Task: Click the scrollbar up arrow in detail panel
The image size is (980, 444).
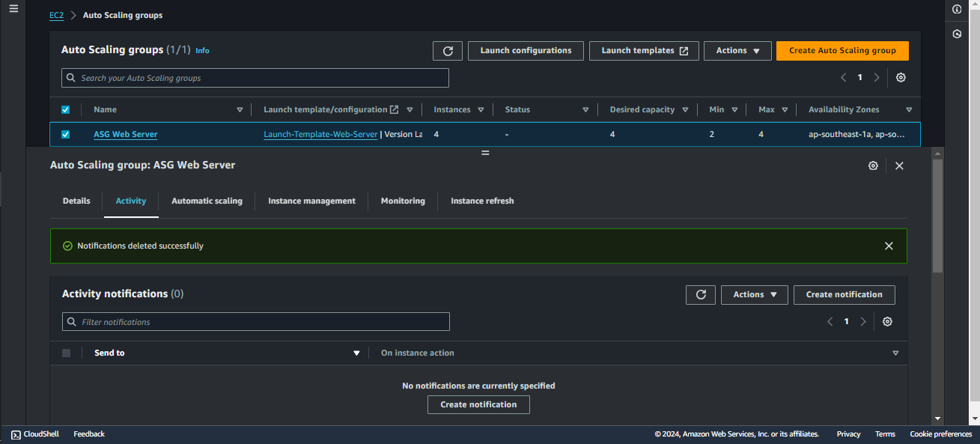Action: pyautogui.click(x=937, y=152)
